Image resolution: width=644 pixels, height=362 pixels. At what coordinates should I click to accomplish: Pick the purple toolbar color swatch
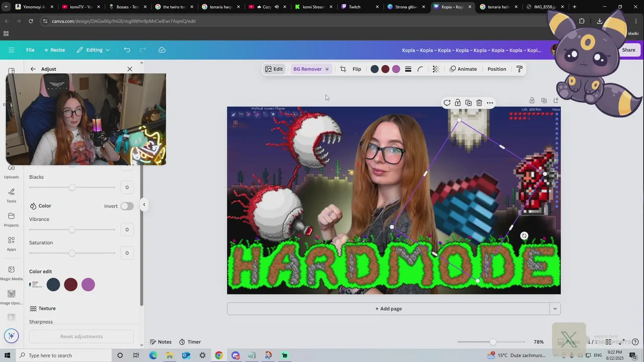click(x=396, y=69)
